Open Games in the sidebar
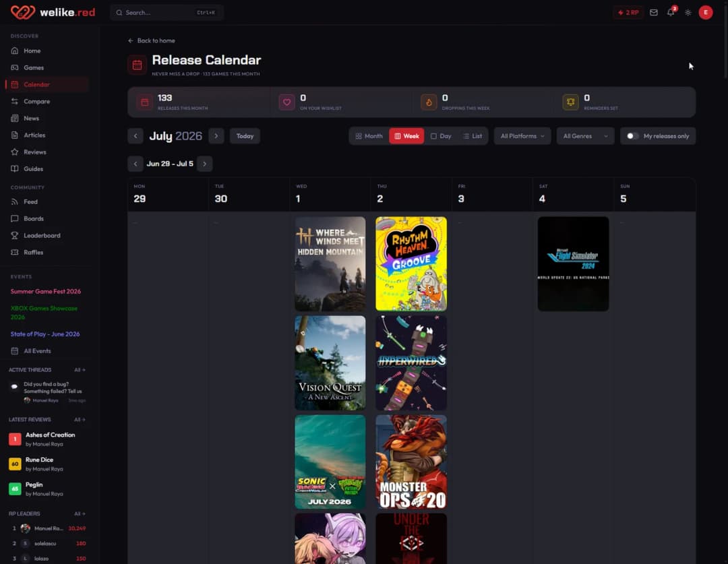The image size is (728, 564). 47,67
